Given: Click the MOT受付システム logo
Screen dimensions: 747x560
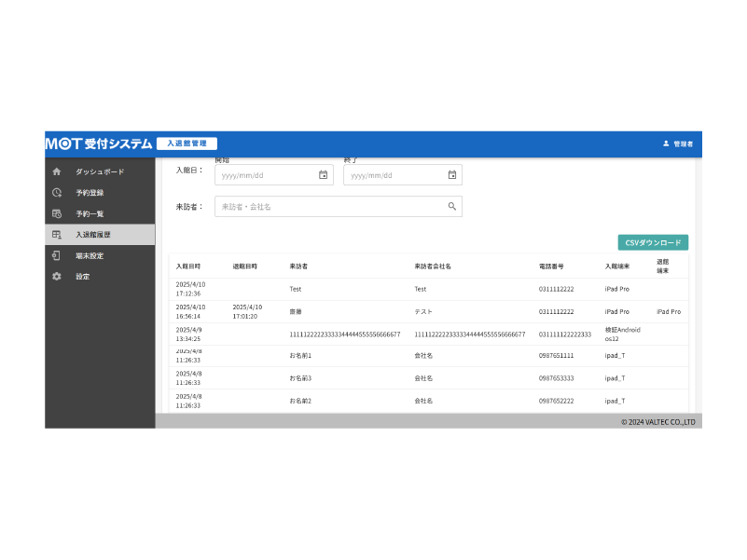Looking at the screenshot, I should [x=98, y=143].
